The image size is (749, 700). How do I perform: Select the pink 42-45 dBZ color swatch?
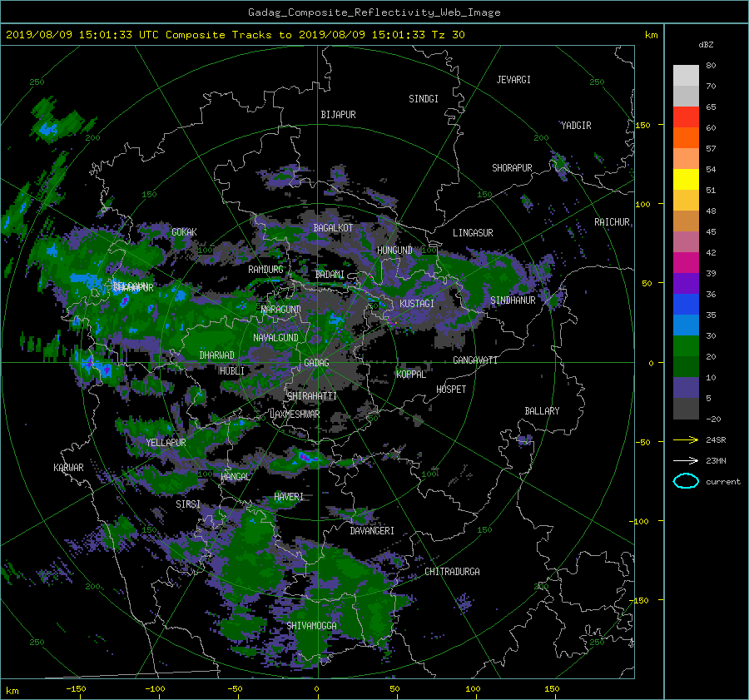pos(686,241)
